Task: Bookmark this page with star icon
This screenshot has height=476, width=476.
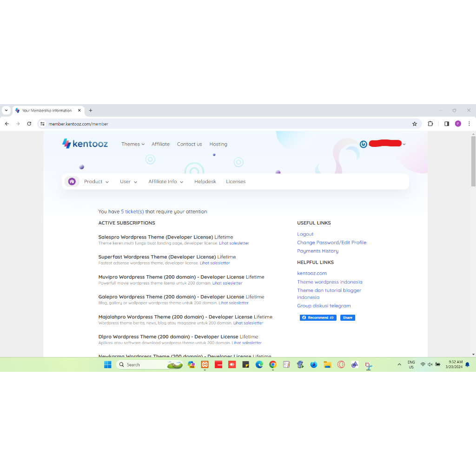Action: (414, 124)
